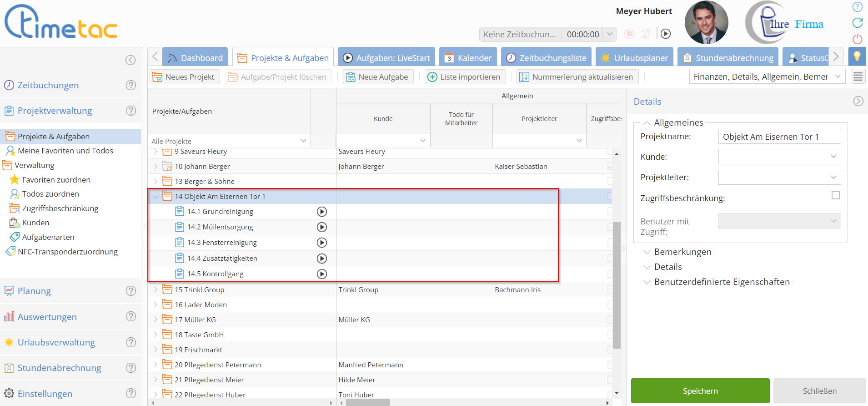Click the green Speichern button
The width and height of the screenshot is (868, 406).
tap(700, 391)
